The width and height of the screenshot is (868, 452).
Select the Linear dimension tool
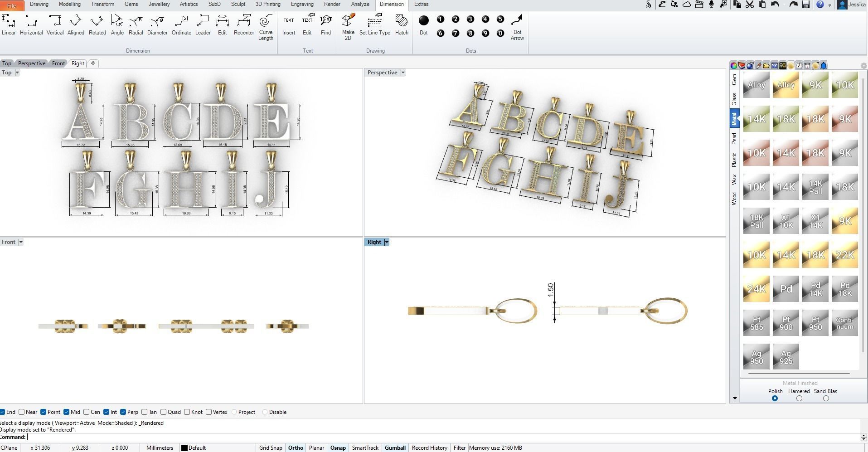pos(9,25)
